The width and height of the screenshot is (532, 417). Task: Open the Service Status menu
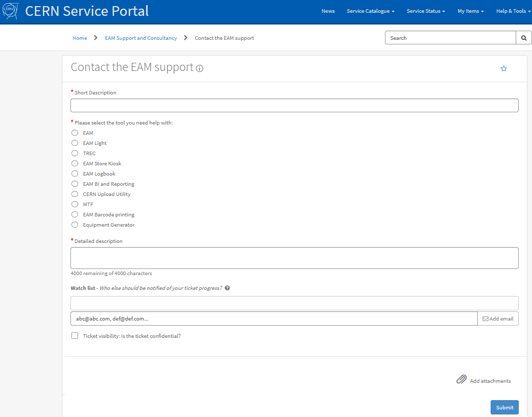pos(426,11)
